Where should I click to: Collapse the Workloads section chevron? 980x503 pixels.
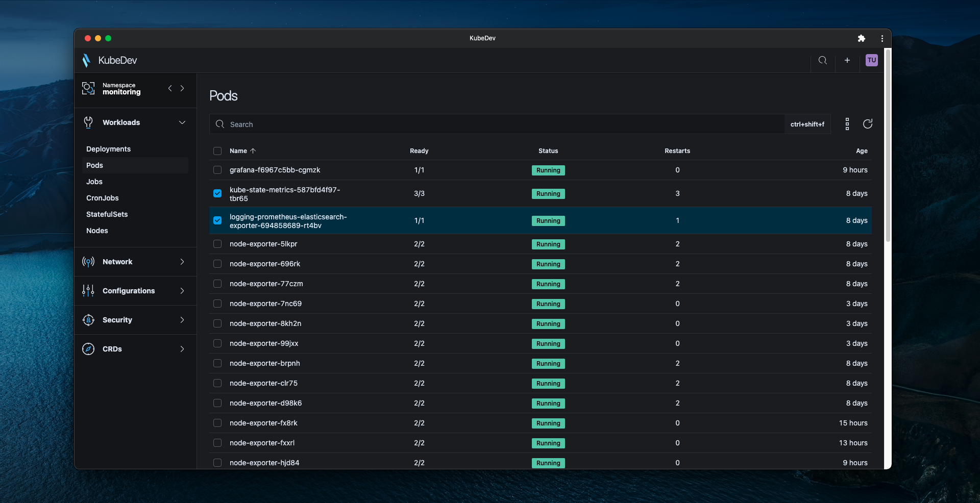(182, 122)
